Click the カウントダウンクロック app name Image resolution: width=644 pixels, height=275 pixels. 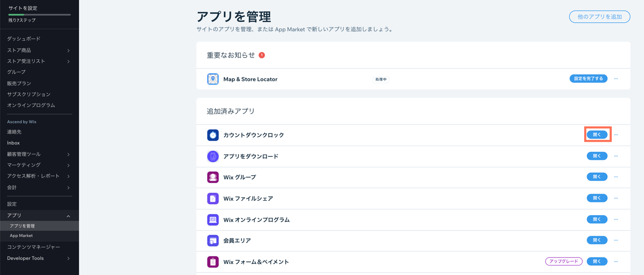click(x=253, y=135)
